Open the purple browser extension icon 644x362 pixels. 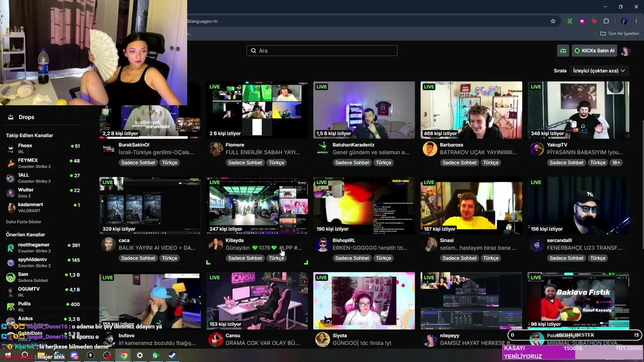click(582, 21)
